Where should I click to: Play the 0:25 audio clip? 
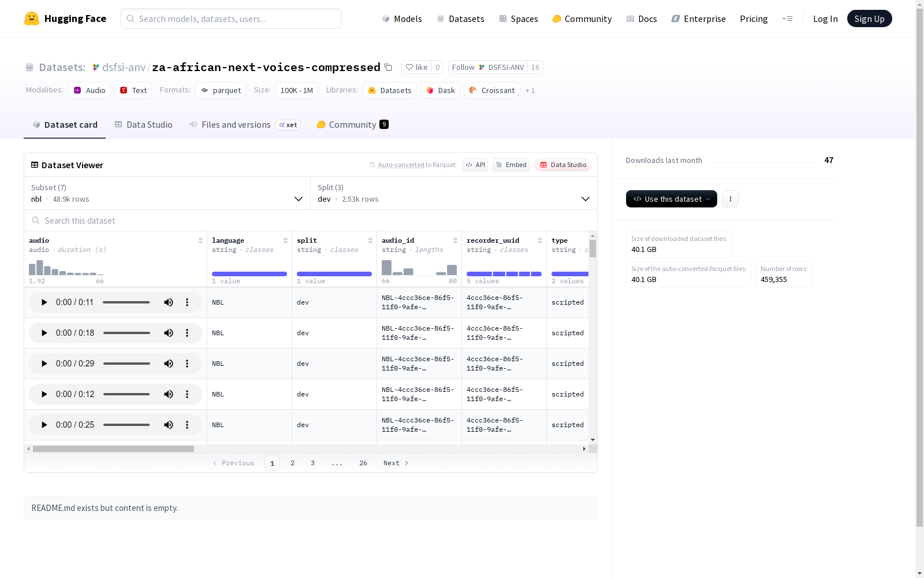(44, 425)
